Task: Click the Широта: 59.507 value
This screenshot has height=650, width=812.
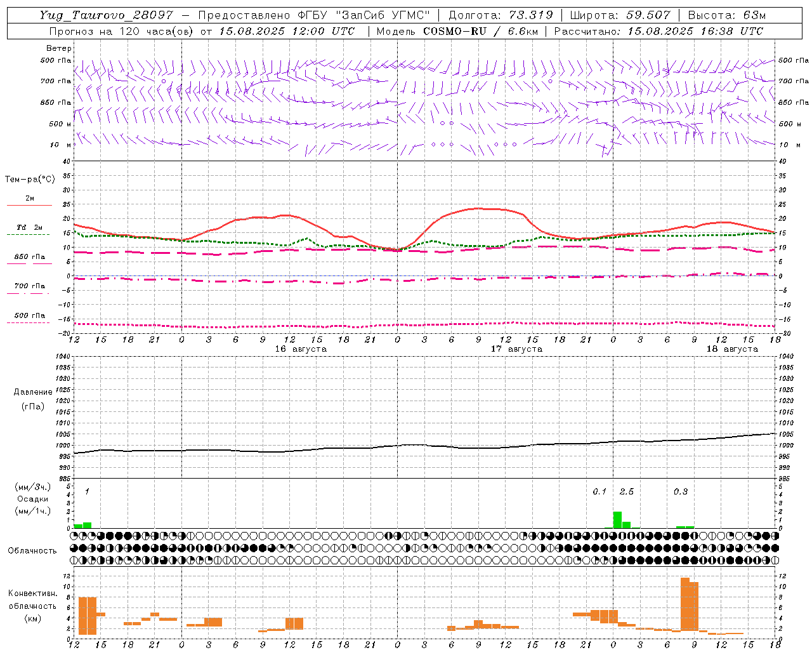Action: (620, 15)
